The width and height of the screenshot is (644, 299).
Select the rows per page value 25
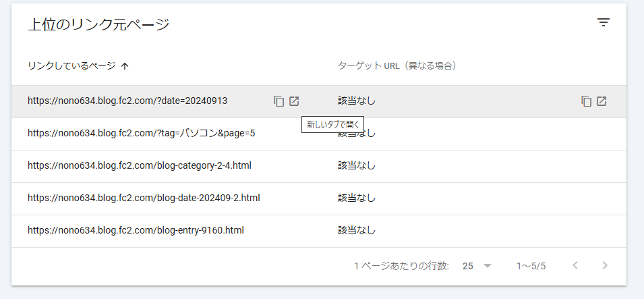coord(468,266)
